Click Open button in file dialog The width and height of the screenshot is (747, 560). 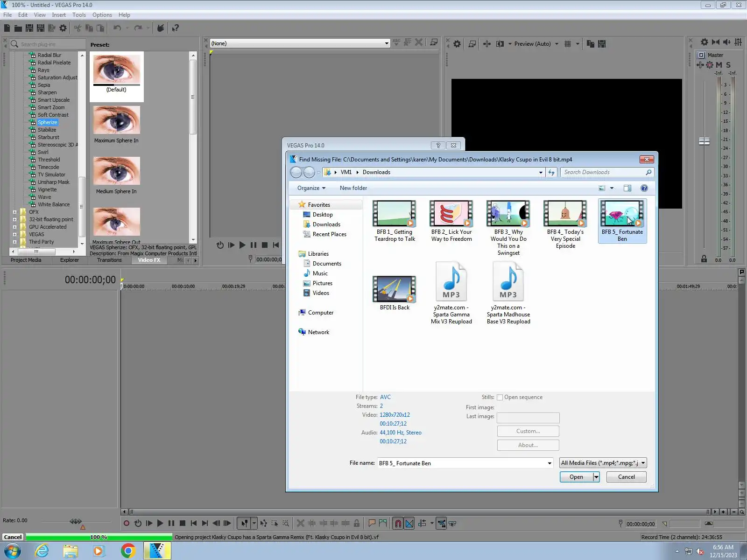pos(576,477)
